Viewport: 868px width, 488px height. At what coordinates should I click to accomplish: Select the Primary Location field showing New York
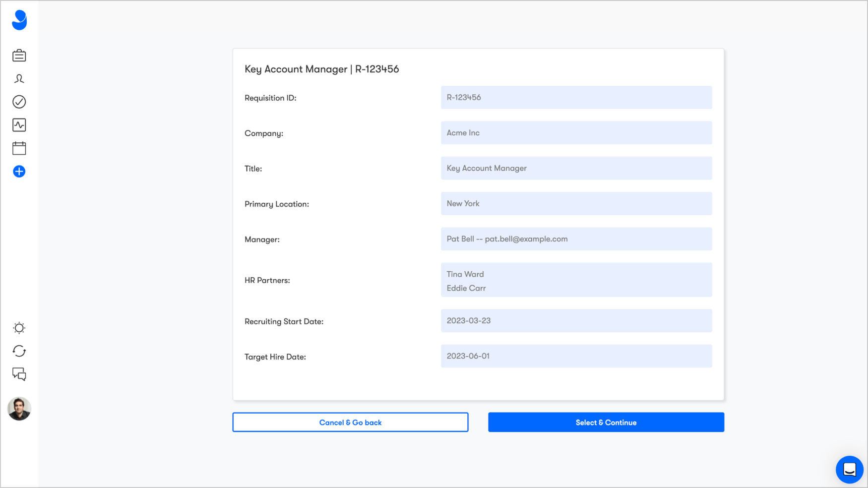[x=576, y=203]
